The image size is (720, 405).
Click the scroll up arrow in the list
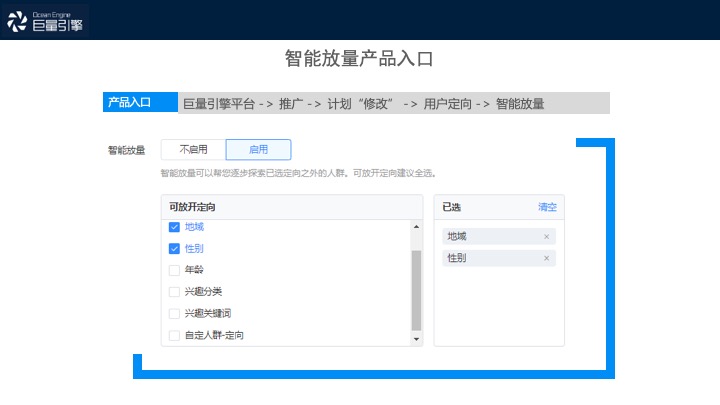click(x=416, y=226)
